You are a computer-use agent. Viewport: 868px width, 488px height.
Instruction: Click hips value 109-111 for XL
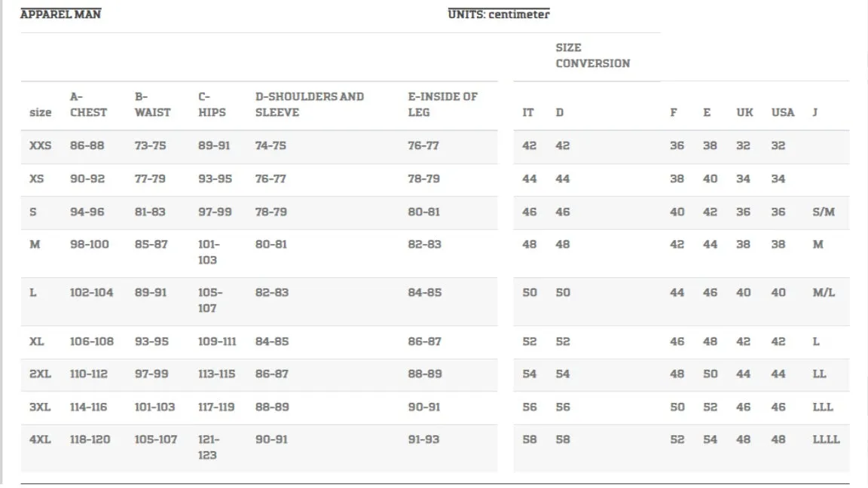coord(217,342)
